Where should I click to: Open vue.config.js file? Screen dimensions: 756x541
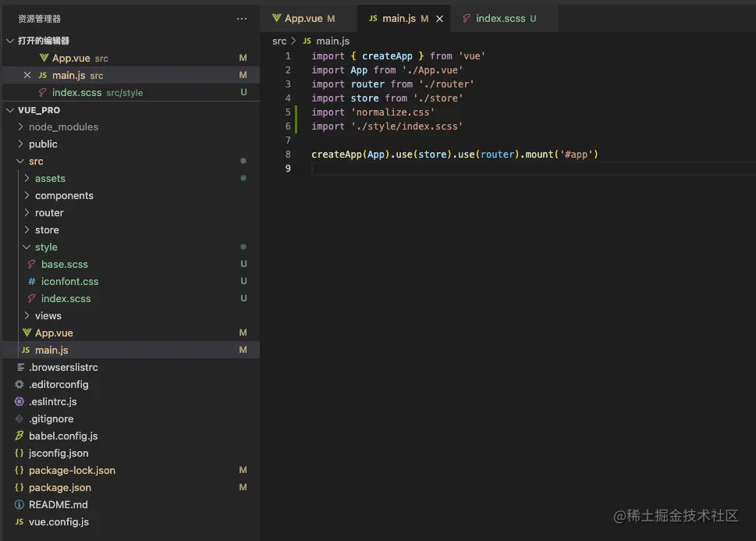click(x=131, y=521)
